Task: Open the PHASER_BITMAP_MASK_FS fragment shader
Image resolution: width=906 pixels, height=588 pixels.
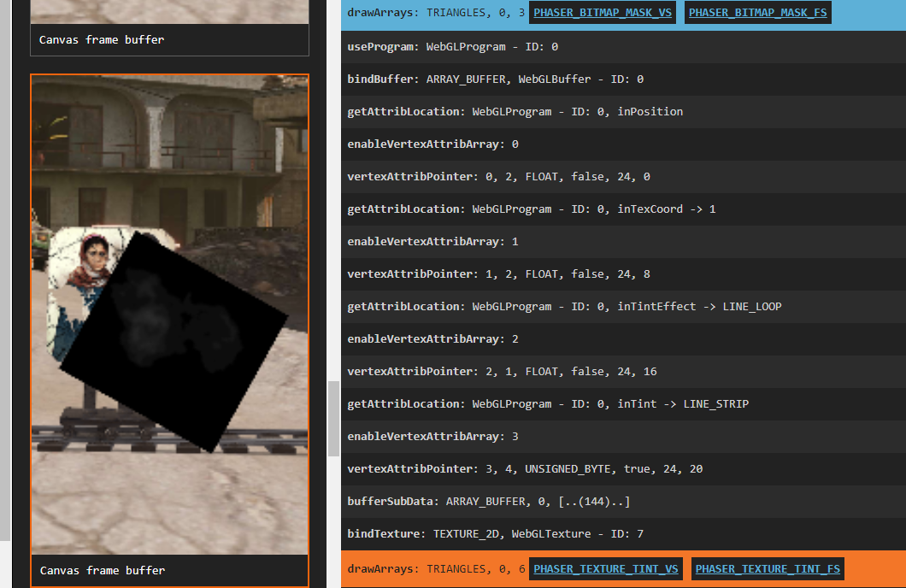Action: click(x=757, y=12)
